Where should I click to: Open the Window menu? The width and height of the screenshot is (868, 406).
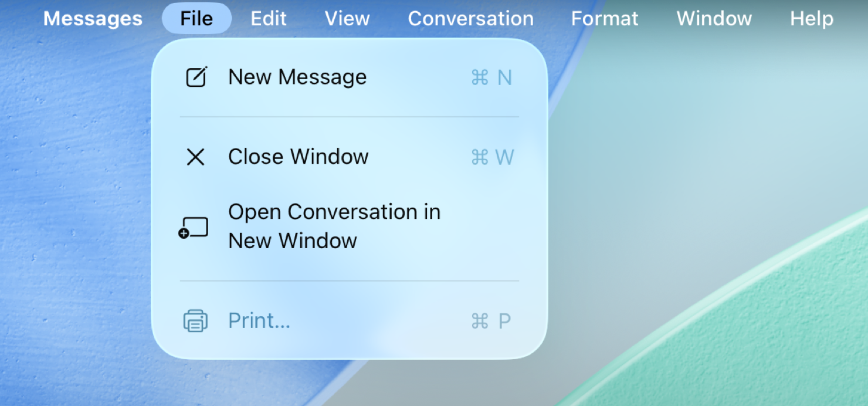714,18
